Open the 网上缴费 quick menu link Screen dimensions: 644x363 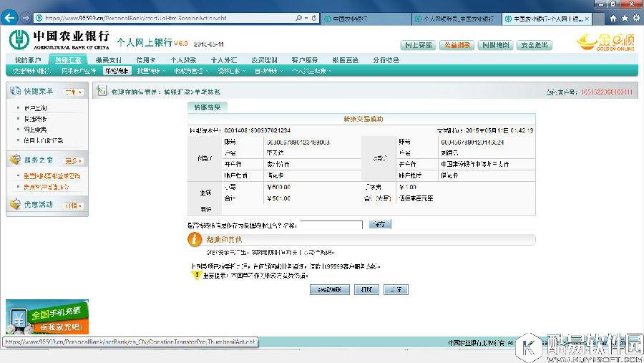(x=35, y=130)
